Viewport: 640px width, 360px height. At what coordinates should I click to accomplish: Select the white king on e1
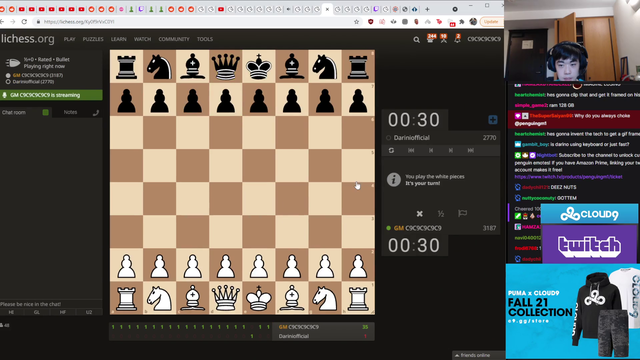click(259, 298)
